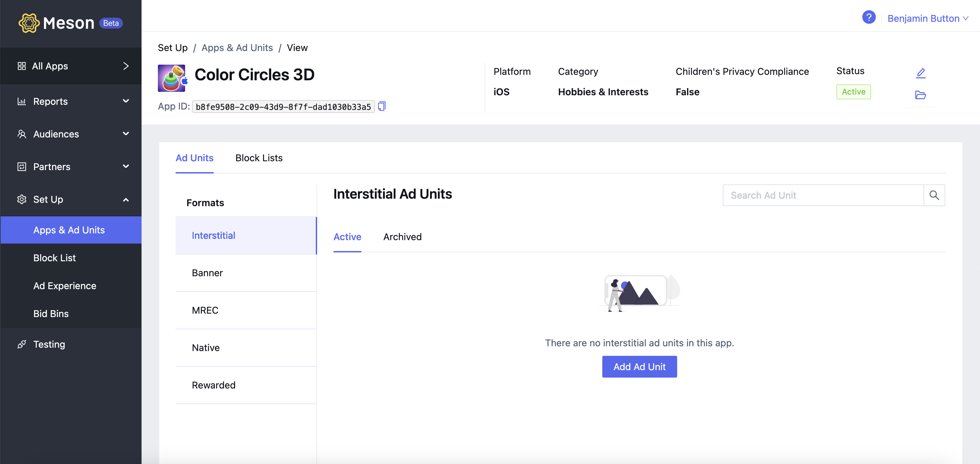The image size is (980, 464).
Task: Click the App ID value box
Action: pos(283,107)
